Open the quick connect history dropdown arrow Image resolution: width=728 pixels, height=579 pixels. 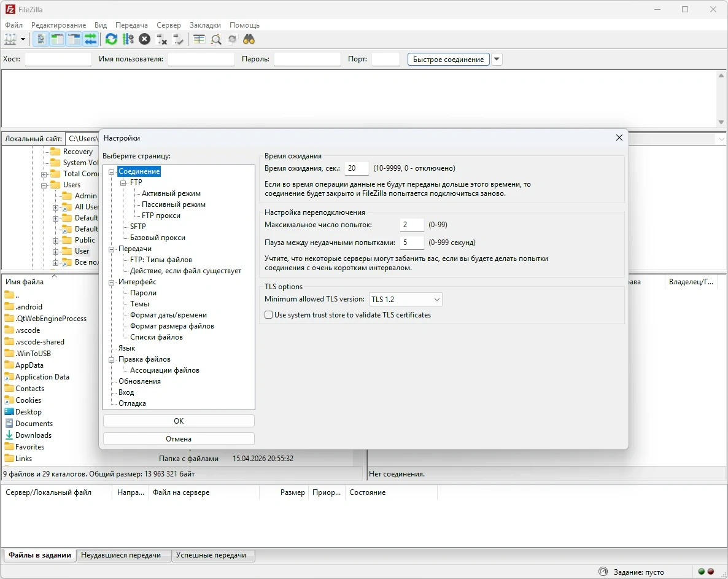click(497, 59)
